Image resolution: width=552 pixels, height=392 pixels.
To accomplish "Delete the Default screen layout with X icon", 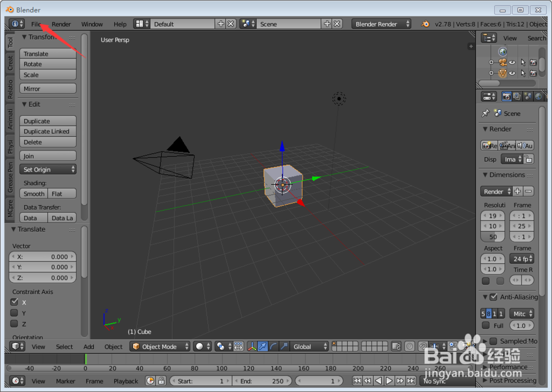I will (231, 24).
